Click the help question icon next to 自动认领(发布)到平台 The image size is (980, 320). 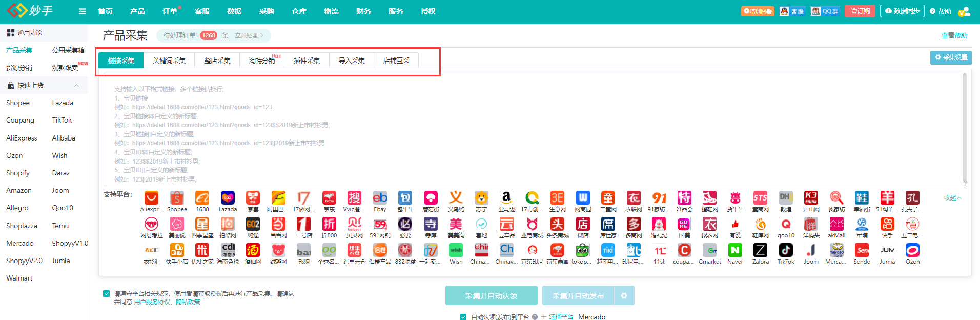point(535,317)
